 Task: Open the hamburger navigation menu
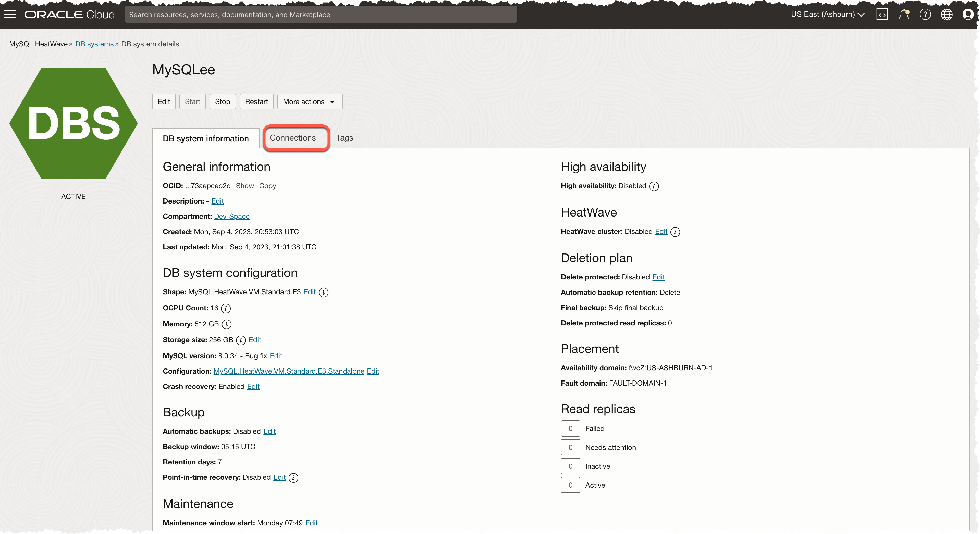[x=10, y=15]
